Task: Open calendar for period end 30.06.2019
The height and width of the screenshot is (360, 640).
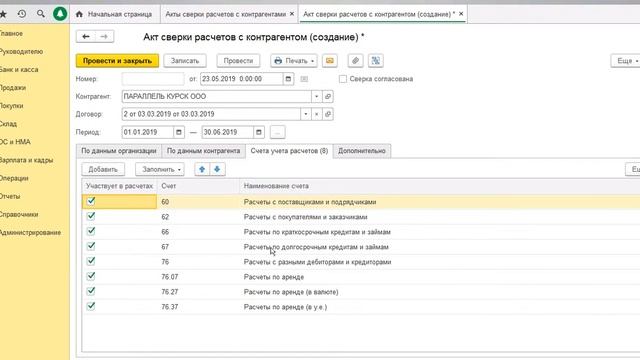Action: coord(259,132)
